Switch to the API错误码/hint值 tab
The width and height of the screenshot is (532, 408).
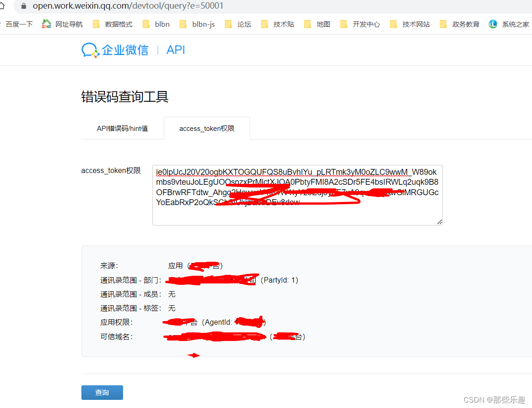pyautogui.click(x=122, y=128)
